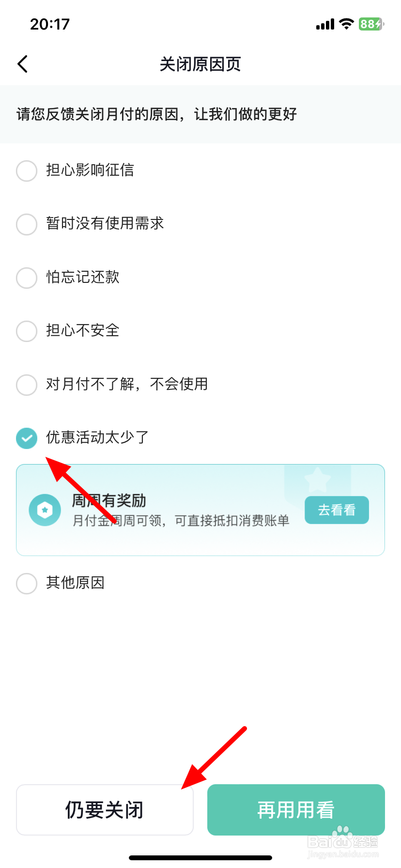Tap the hexagon star badge on 周周有奖励 banner
This screenshot has height=868, width=401.
(45, 510)
